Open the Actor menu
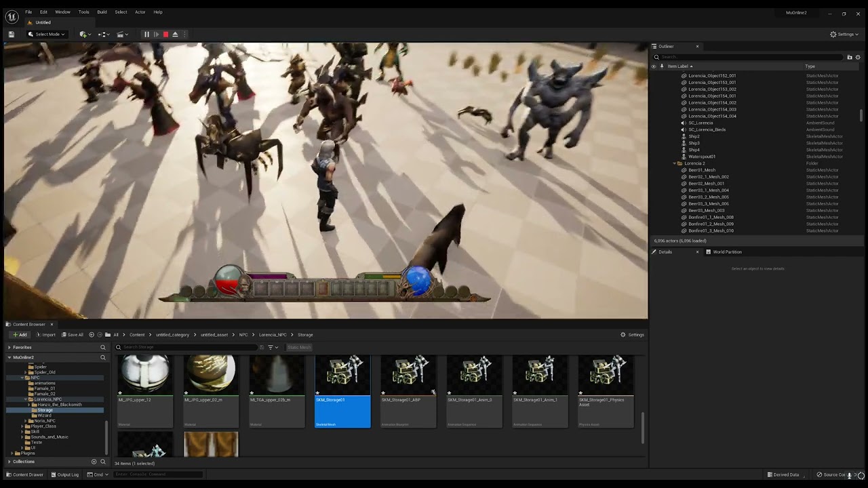Viewport: 868px width, 488px height. click(140, 12)
